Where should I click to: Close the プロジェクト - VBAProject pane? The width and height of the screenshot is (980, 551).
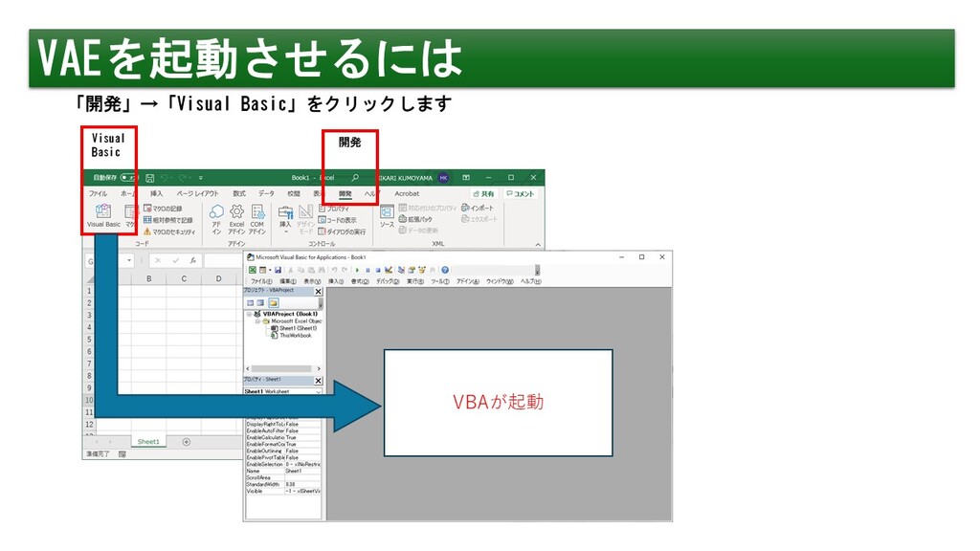[318, 292]
